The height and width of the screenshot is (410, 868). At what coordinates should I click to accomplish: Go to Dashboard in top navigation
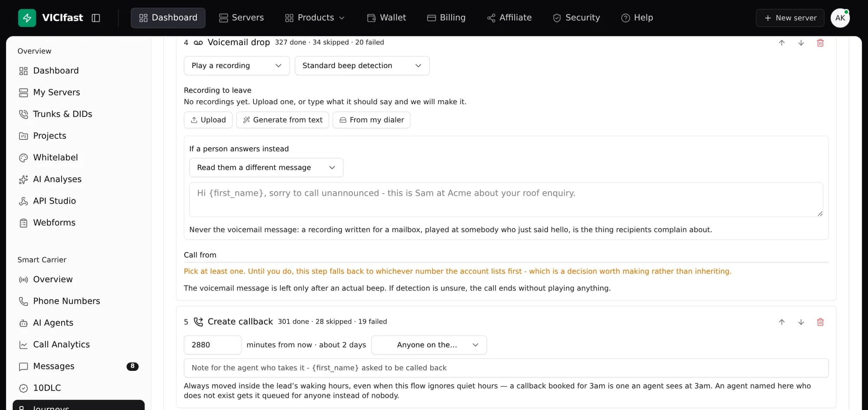[168, 18]
